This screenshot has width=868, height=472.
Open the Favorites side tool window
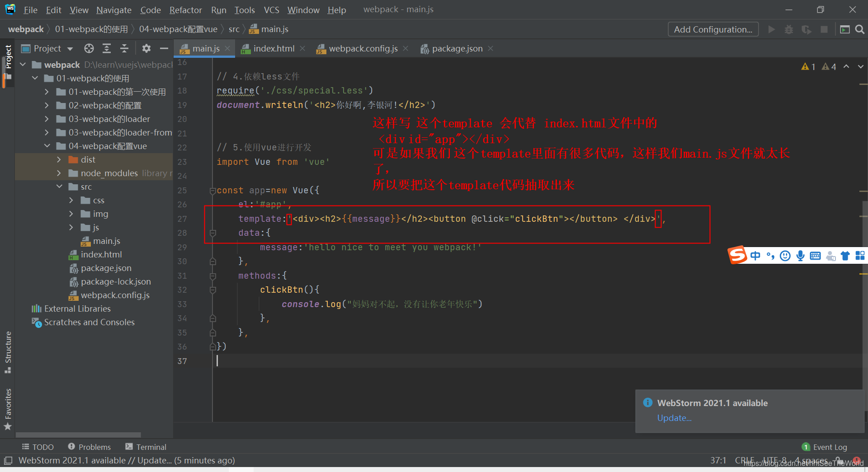pos(8,409)
